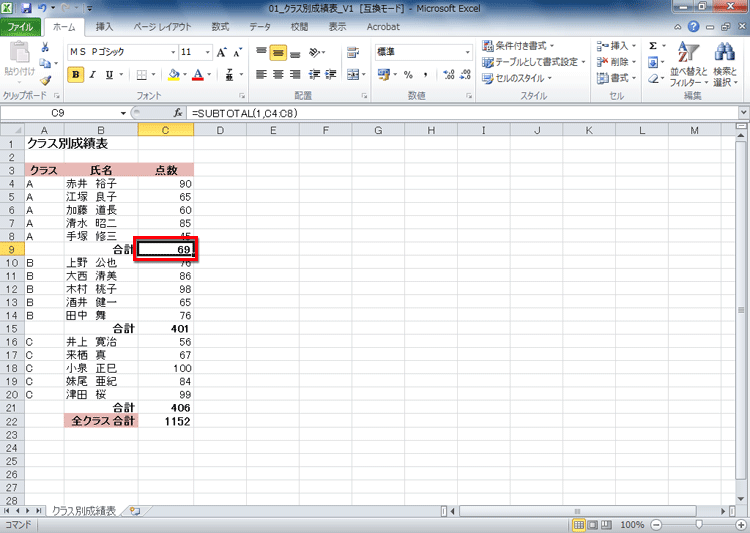Click the Comma Style icon
Viewport: 750px width, 533px height.
[x=425, y=75]
